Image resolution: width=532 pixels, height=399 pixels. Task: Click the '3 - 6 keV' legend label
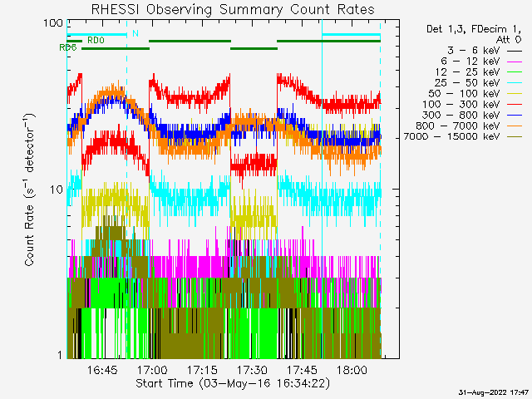pos(473,51)
